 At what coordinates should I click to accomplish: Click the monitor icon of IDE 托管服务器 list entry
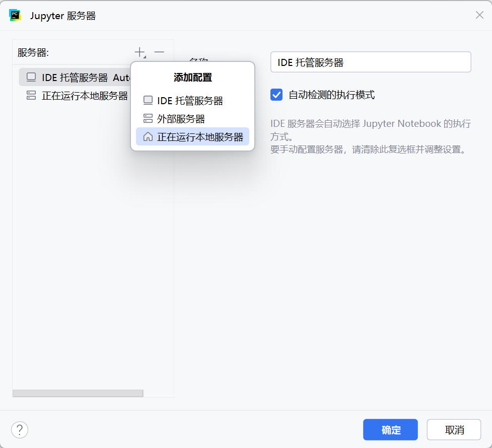tap(31, 77)
